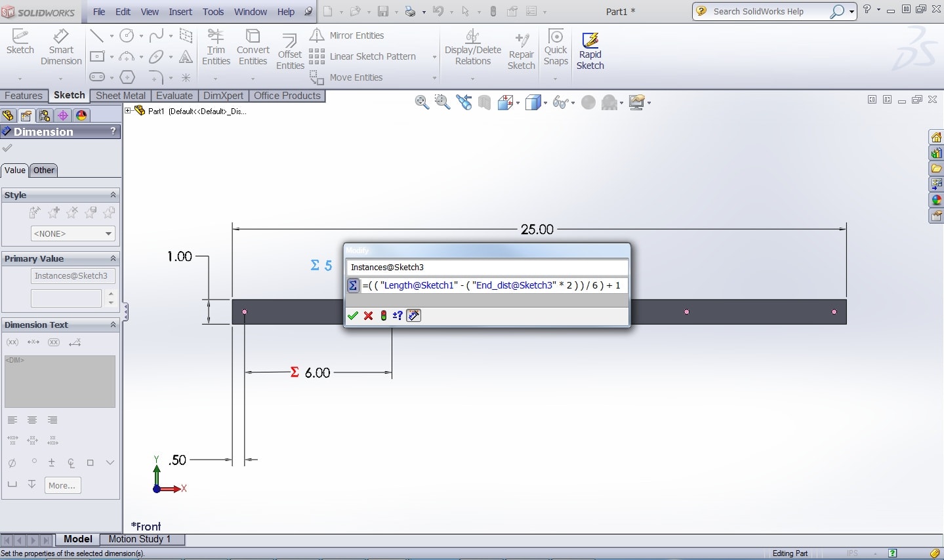Accept equation with green checkmark in Modify
The image size is (944, 560).
(353, 315)
